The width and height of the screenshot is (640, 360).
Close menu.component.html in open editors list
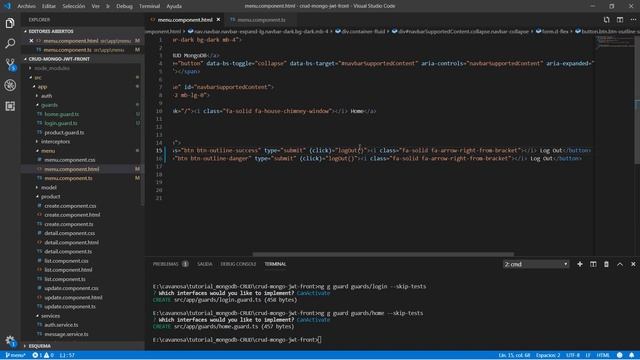[31, 41]
